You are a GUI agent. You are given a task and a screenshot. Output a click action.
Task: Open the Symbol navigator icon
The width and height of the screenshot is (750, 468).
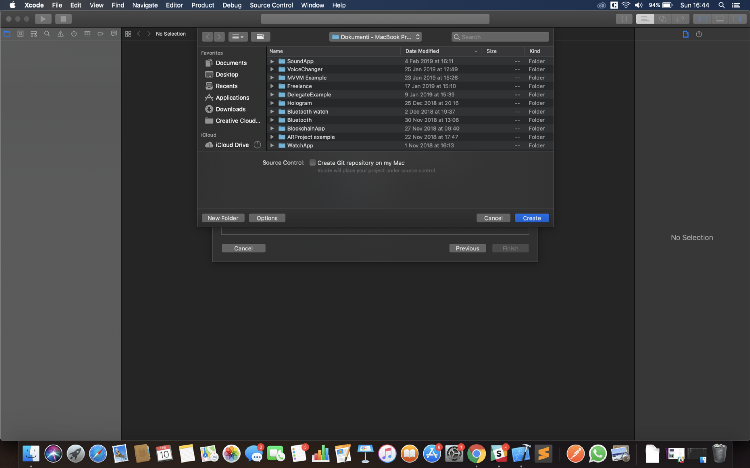(x=33, y=34)
